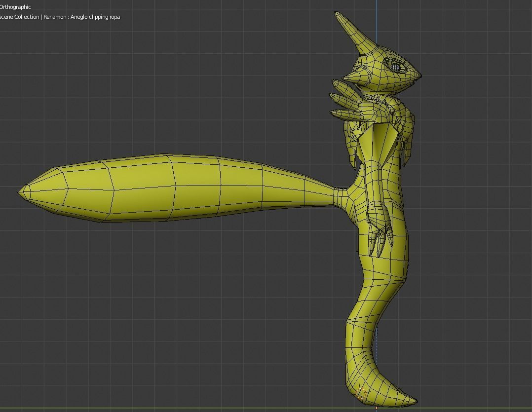
Task: Click the orange object origin dot at the floor line
Action: tap(376, 408)
